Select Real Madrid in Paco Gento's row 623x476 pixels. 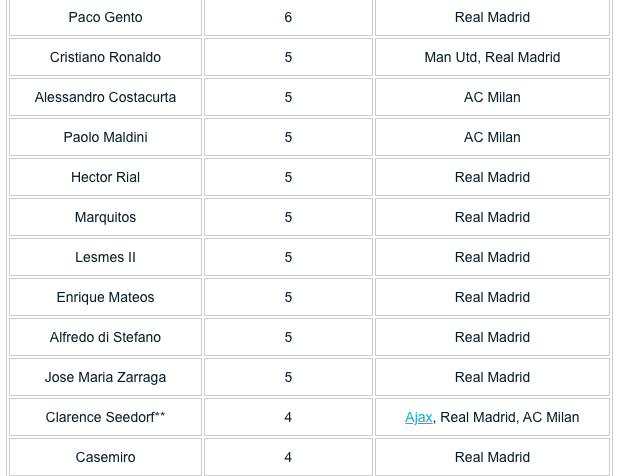click(x=492, y=17)
